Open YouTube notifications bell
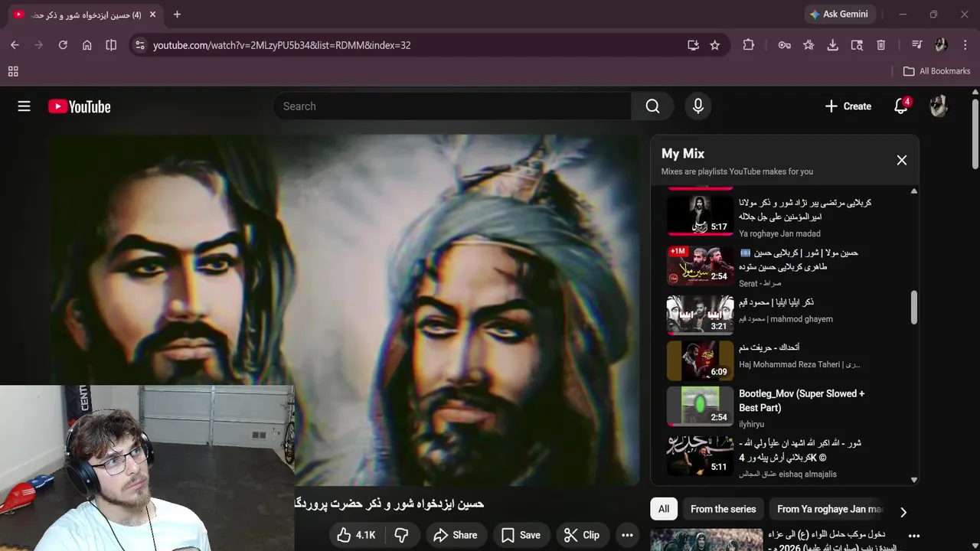 tap(901, 106)
